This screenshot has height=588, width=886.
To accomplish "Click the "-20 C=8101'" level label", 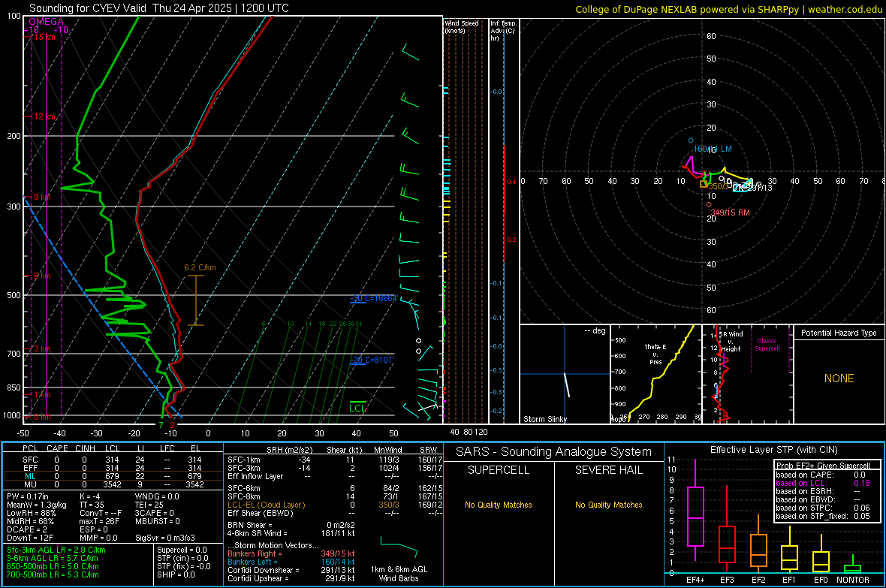I will click(371, 360).
